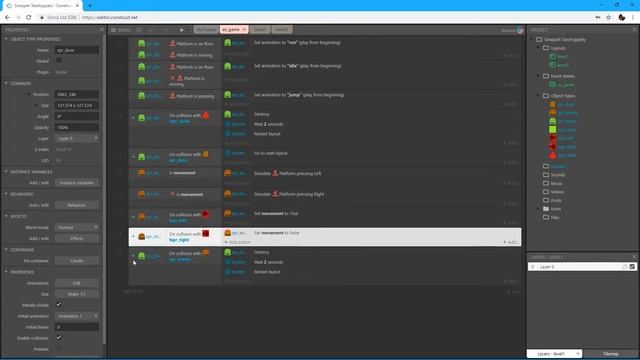The width and height of the screenshot is (640, 360).
Task: Toggle Layer 0 visibility checkbox in Layers panel
Action: click(632, 267)
